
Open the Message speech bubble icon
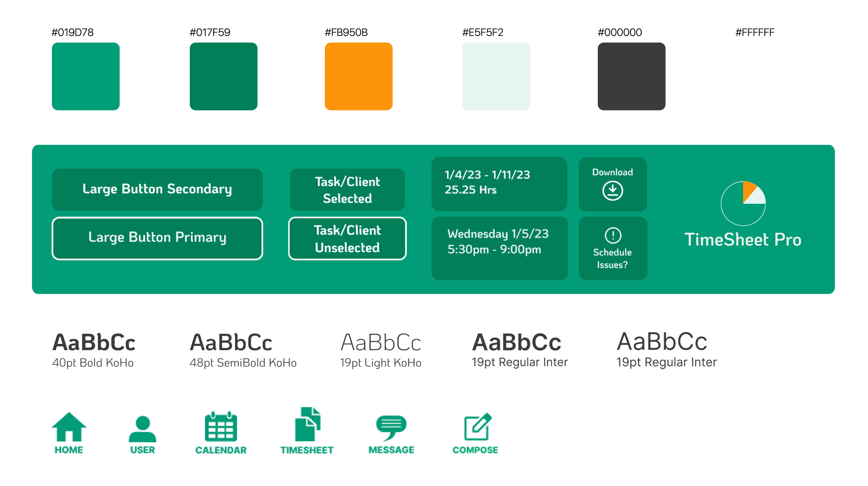coord(391,428)
